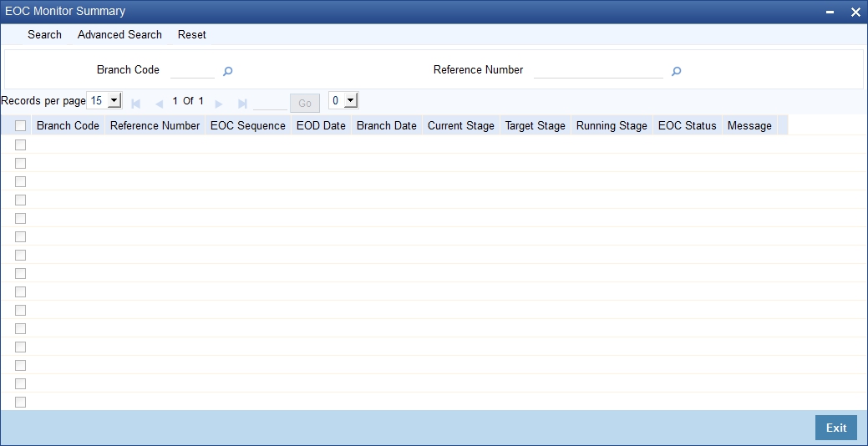Minimize the EOC Monitor Summary window

pyautogui.click(x=830, y=13)
